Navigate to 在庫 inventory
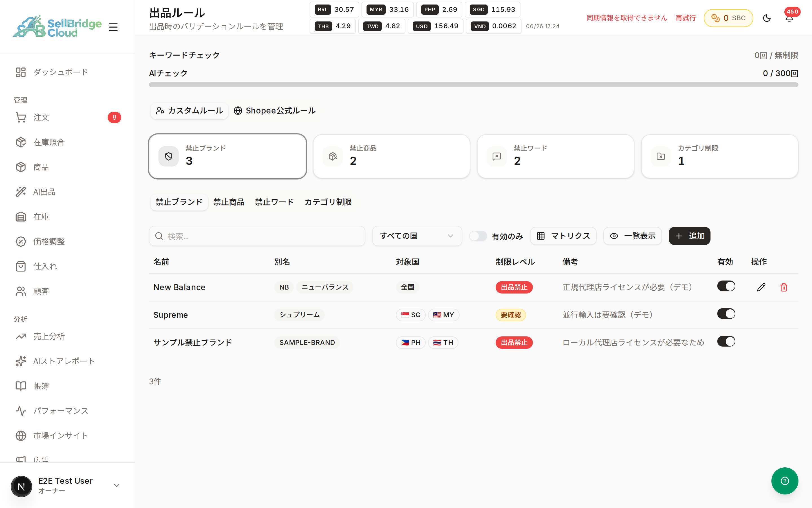 point(67,217)
